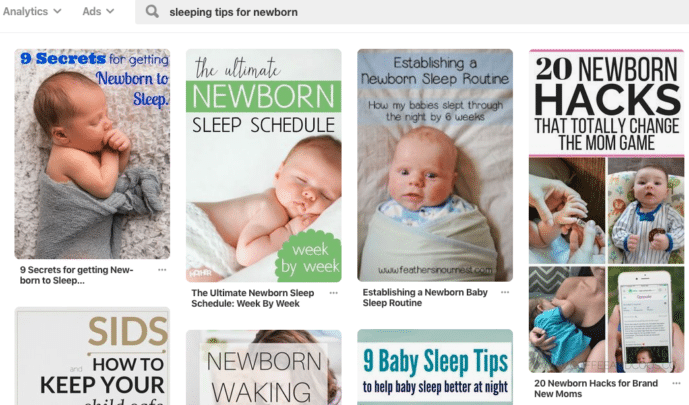The image size is (689, 405).
Task: Click the Ads chevron arrow
Action: tap(110, 11)
